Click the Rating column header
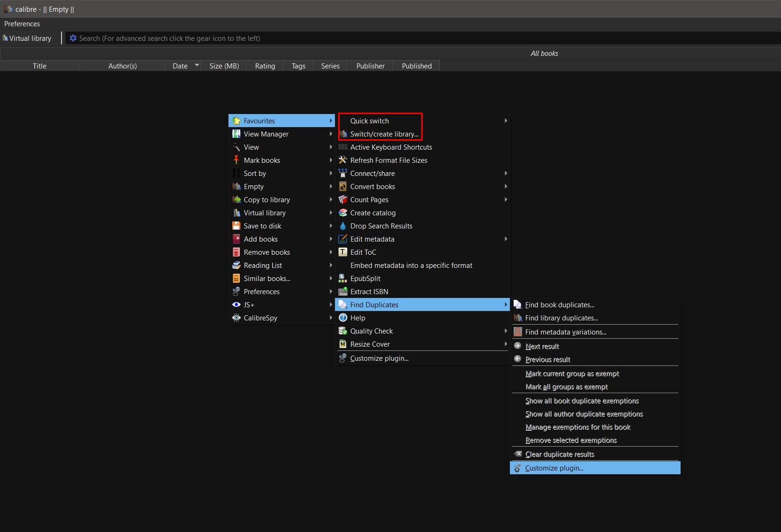Image resolution: width=781 pixels, height=532 pixels. point(265,66)
